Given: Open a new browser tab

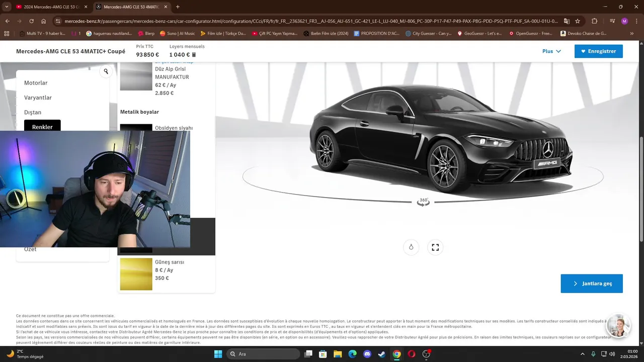Looking at the screenshot, I should click(x=178, y=7).
